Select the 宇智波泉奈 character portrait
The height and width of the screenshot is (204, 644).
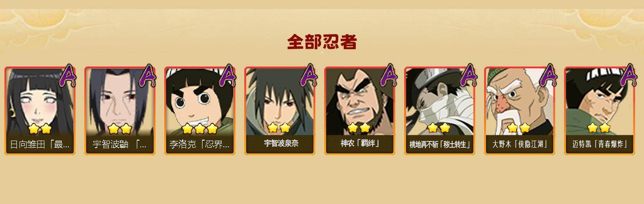(x=280, y=102)
